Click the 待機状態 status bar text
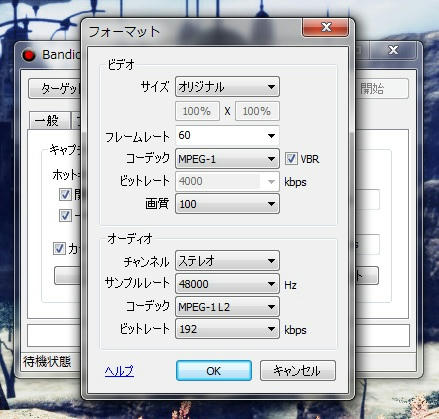This screenshot has width=439, height=419. point(47,361)
